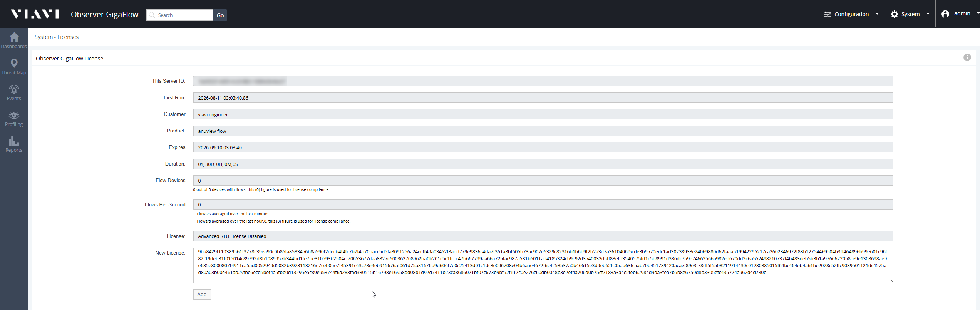Click inside the New License text area
This screenshot has height=310, width=980.
click(x=543, y=265)
